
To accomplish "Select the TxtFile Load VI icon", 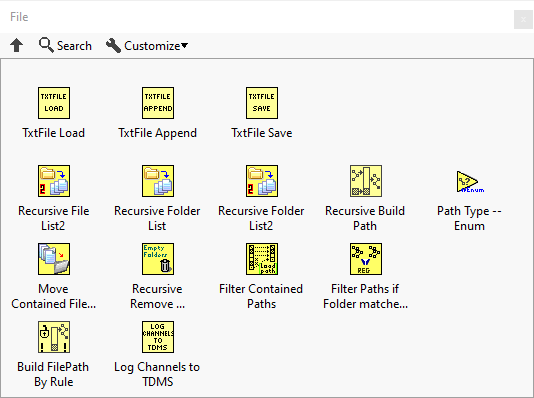I will click(54, 103).
